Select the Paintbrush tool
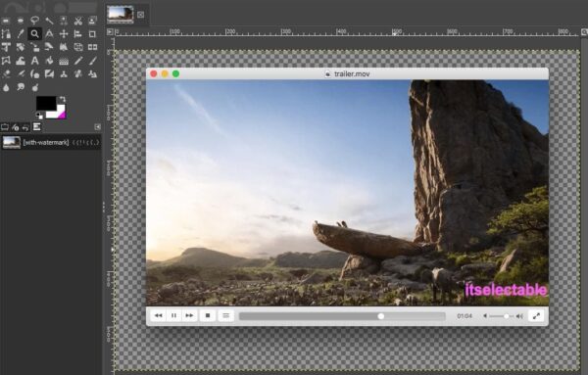The width and height of the screenshot is (588, 375). (x=92, y=61)
